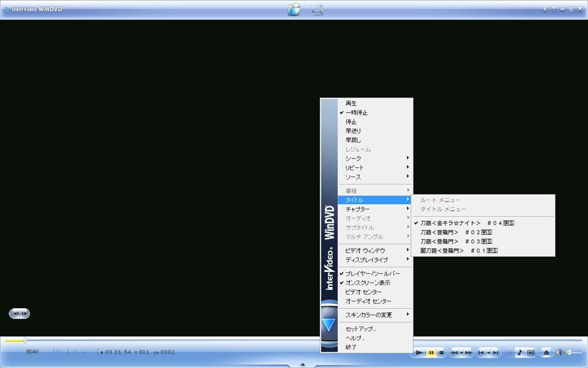The height and width of the screenshot is (368, 588).
Task: Open the speed dropdown between rewind and forward
Action: tap(462, 352)
